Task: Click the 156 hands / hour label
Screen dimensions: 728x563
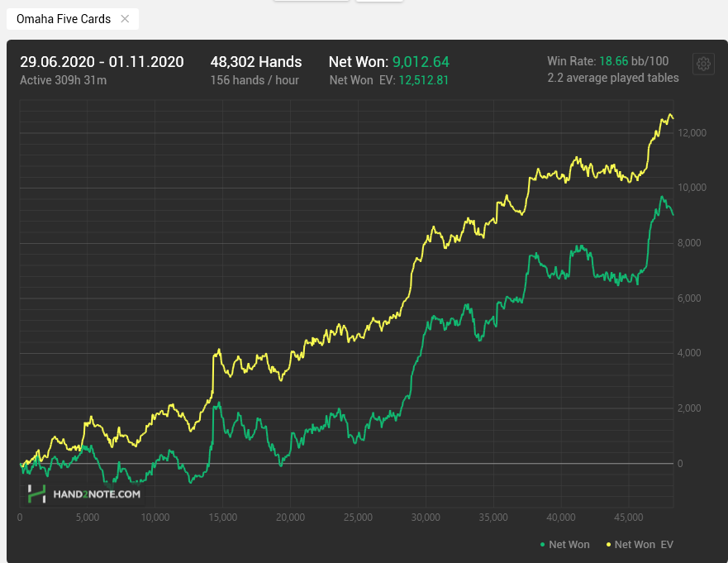Action: (x=255, y=80)
